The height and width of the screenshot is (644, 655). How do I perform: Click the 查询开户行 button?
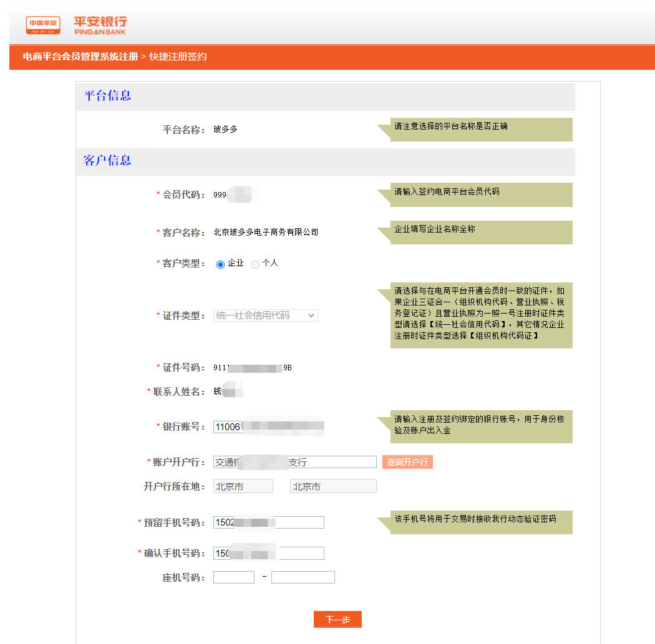pyautogui.click(x=407, y=462)
